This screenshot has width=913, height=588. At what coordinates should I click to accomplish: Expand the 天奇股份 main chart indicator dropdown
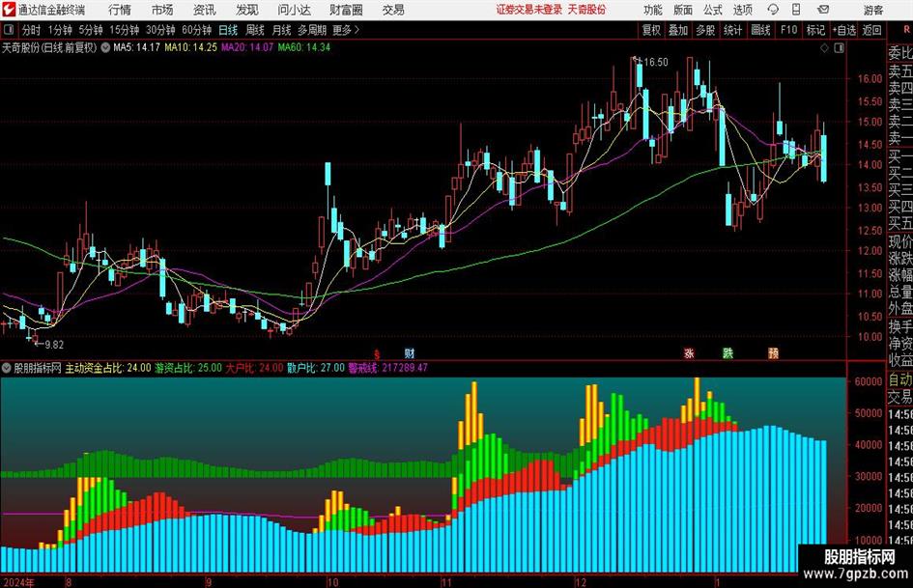point(105,47)
